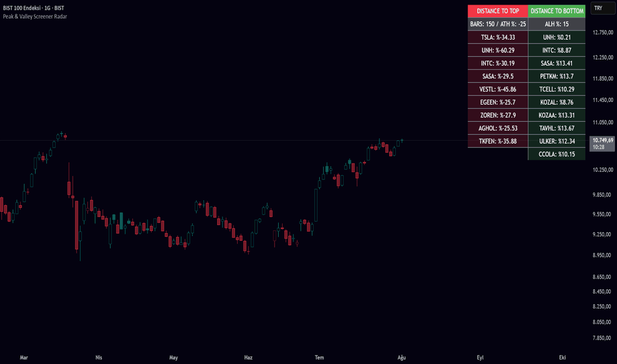Viewport: 617px width, 364px height.
Task: Click the Eyl label on time axis
Action: (480, 357)
